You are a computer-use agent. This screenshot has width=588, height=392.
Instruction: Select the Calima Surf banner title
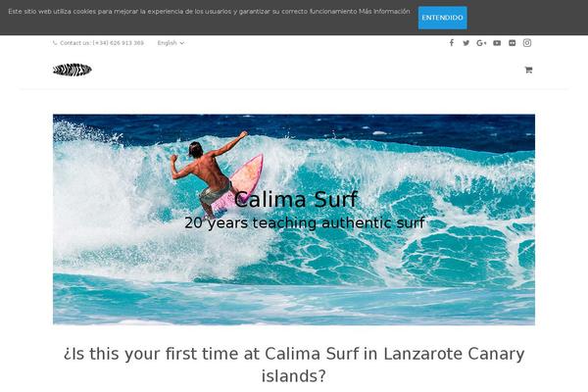(296, 199)
